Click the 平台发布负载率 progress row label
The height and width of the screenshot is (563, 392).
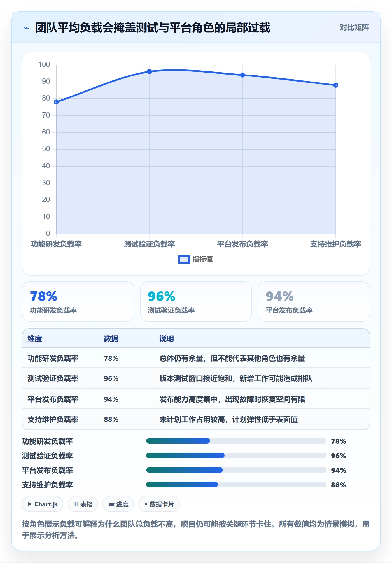tap(47, 470)
